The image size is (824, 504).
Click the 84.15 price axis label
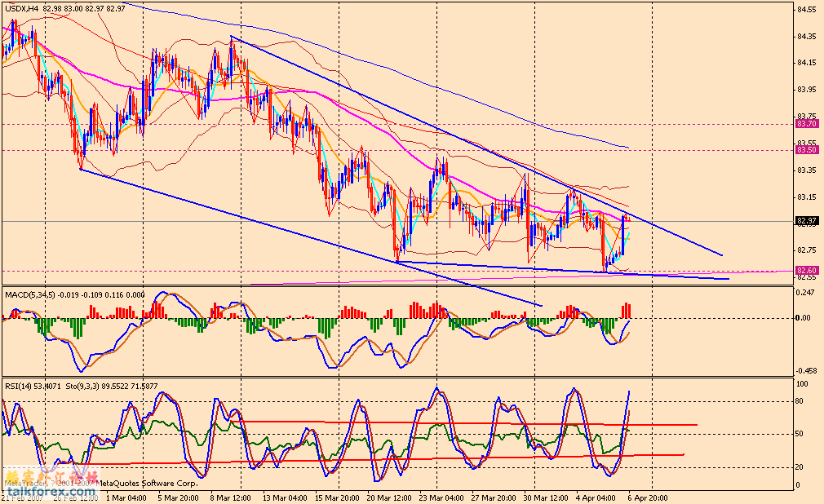coord(807,63)
